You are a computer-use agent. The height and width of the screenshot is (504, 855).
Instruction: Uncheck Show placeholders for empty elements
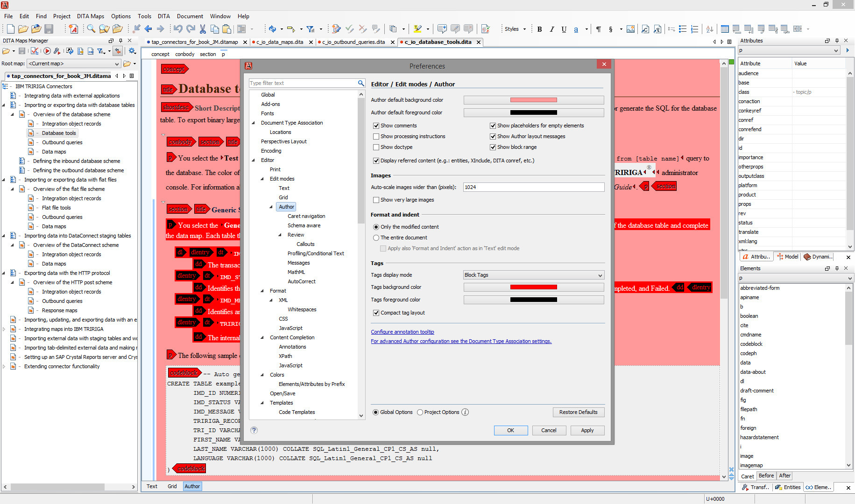pos(493,126)
